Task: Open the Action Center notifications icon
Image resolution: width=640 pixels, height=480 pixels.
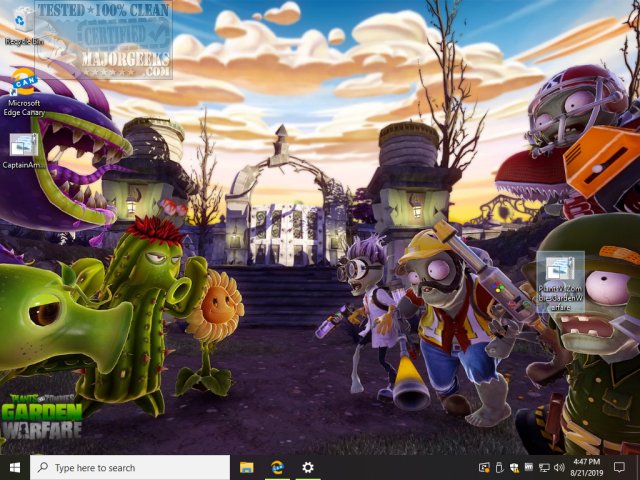Action: point(619,467)
